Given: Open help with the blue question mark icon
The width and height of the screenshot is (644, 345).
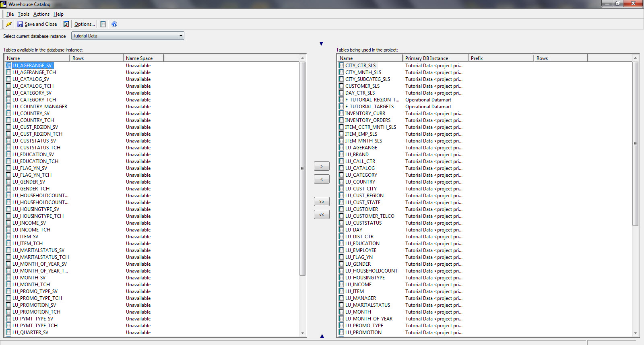Looking at the screenshot, I should (114, 24).
